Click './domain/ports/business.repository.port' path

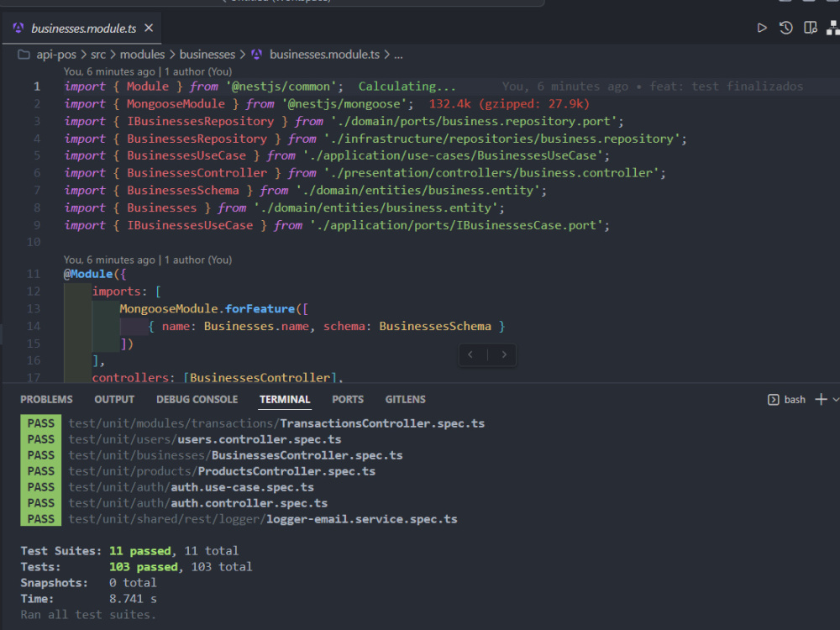click(x=474, y=121)
